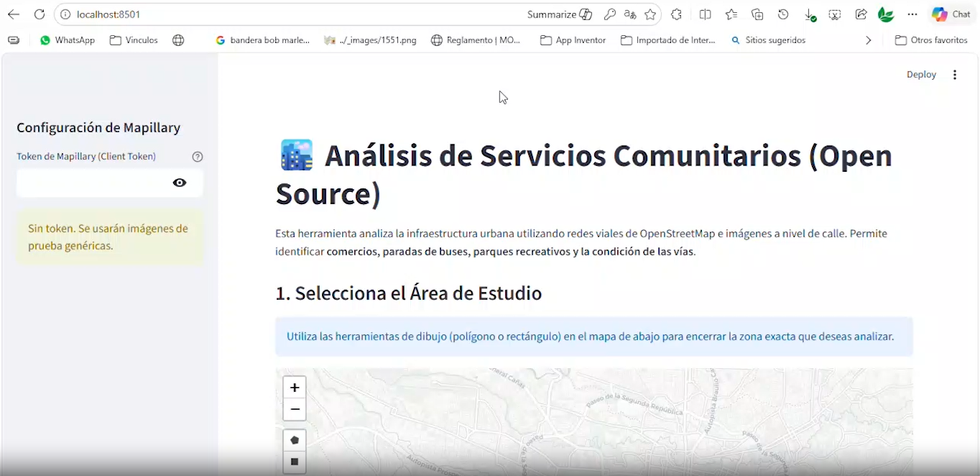This screenshot has width=980, height=476.
Task: Click the favorites star in the address bar
Action: [x=650, y=14]
